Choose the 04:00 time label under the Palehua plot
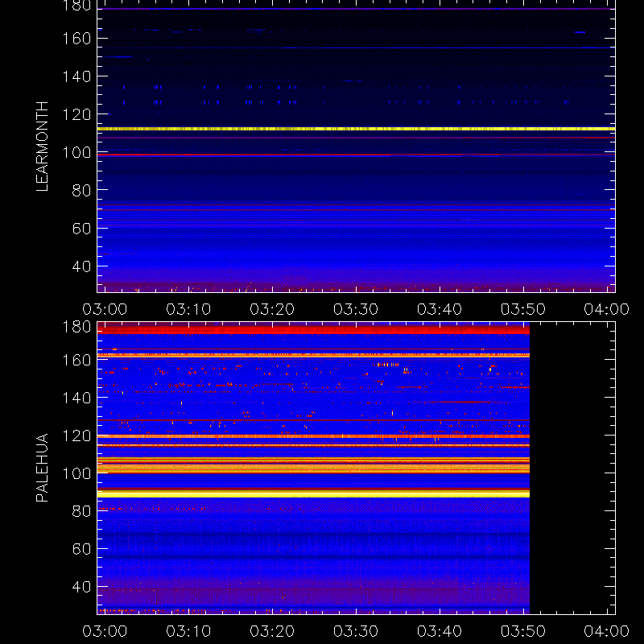The height and width of the screenshot is (644, 644). point(607,631)
